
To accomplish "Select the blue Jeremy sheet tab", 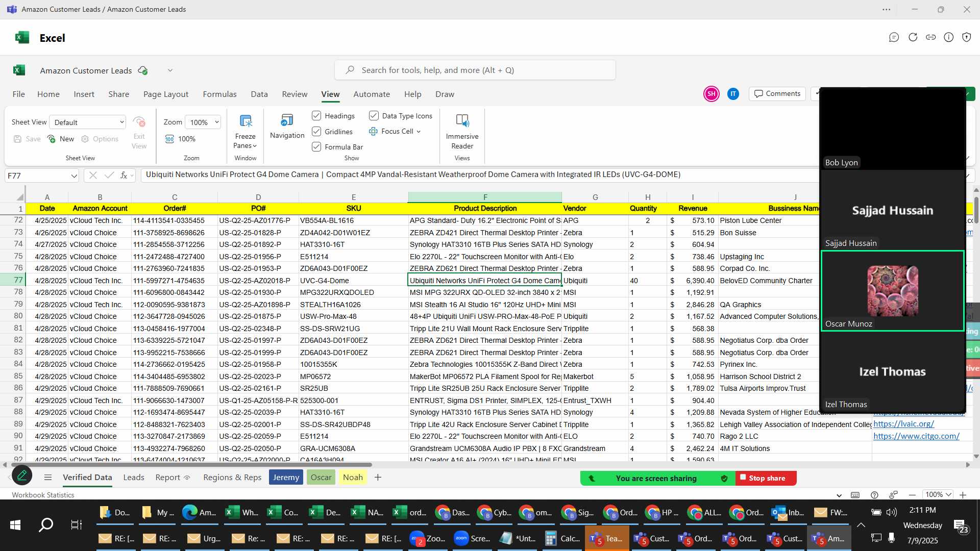I will (286, 478).
